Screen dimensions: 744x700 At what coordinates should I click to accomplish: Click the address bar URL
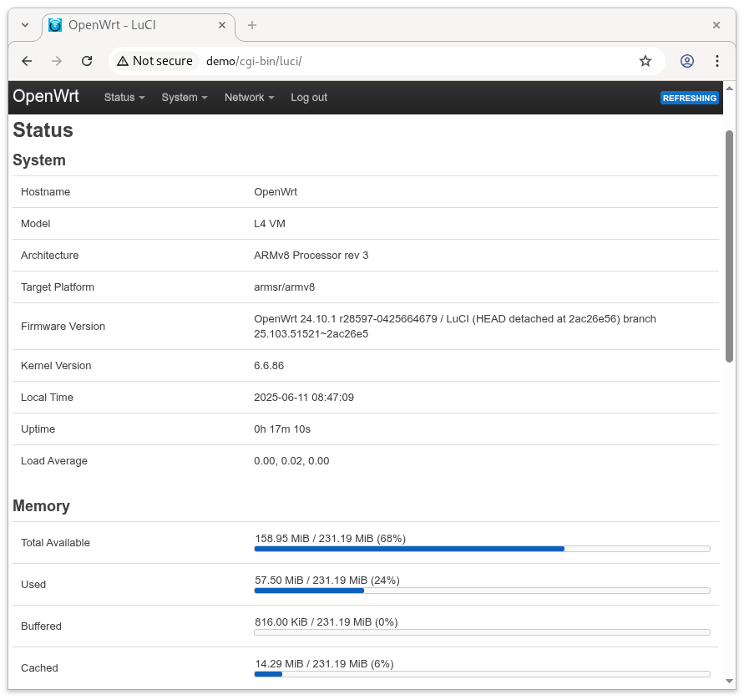click(254, 61)
